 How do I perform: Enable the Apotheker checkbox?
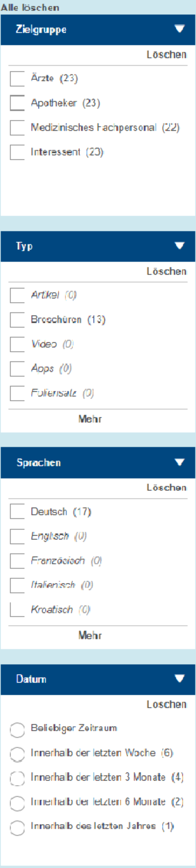[17, 103]
